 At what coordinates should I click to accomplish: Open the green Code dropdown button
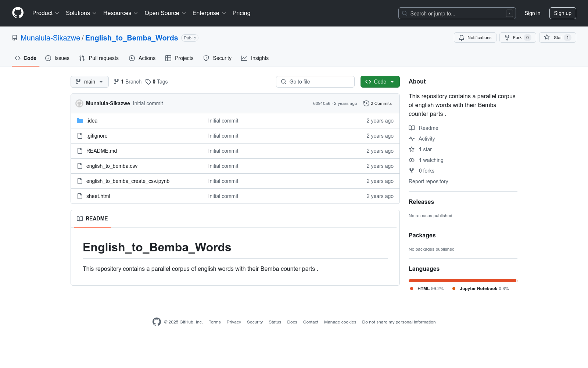pyautogui.click(x=380, y=82)
